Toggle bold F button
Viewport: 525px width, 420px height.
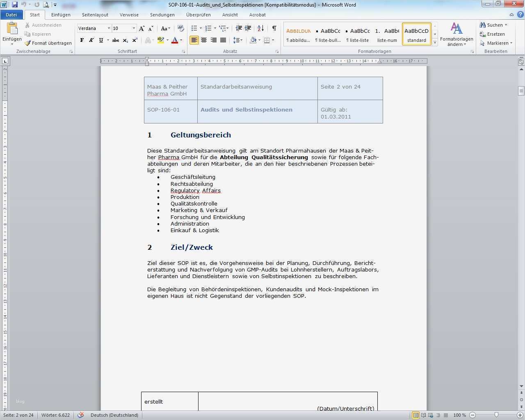[82, 40]
